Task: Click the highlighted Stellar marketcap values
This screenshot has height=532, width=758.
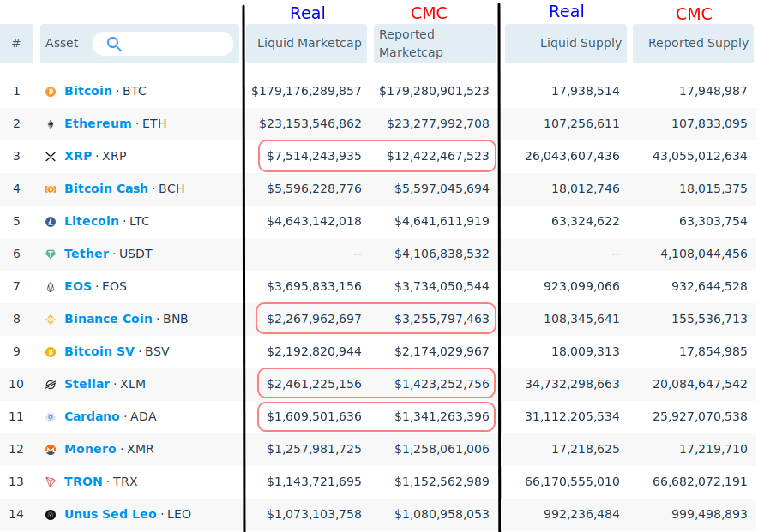Action: 377,384
